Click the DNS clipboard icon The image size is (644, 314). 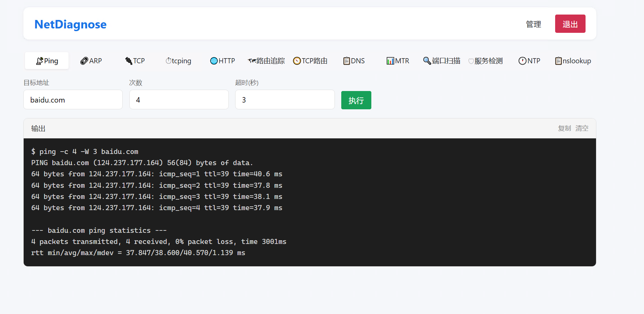coord(347,61)
